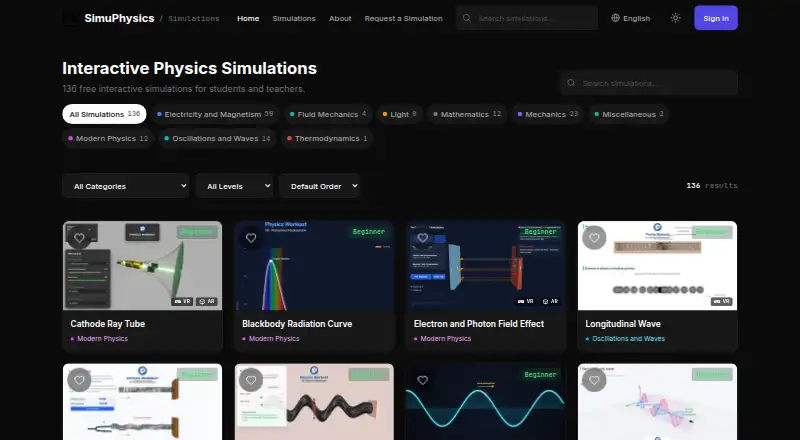Click the AR badge on Cathode Ray Tube
This screenshot has width=800, height=440.
[x=207, y=301]
